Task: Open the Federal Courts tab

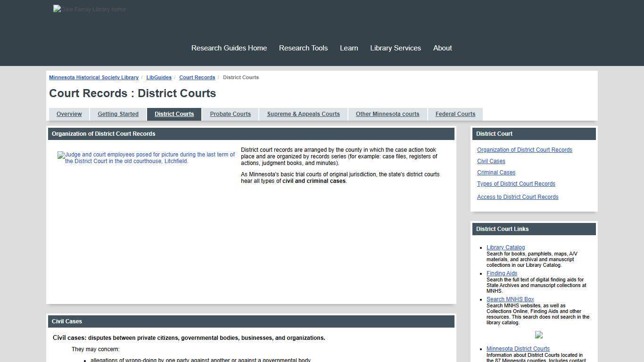Action: (x=455, y=114)
